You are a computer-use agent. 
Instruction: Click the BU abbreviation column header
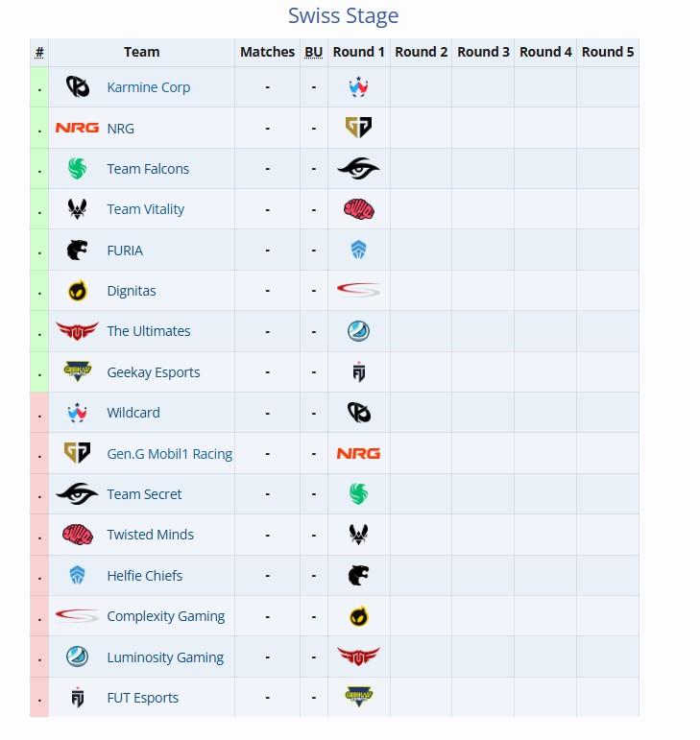pyautogui.click(x=313, y=52)
